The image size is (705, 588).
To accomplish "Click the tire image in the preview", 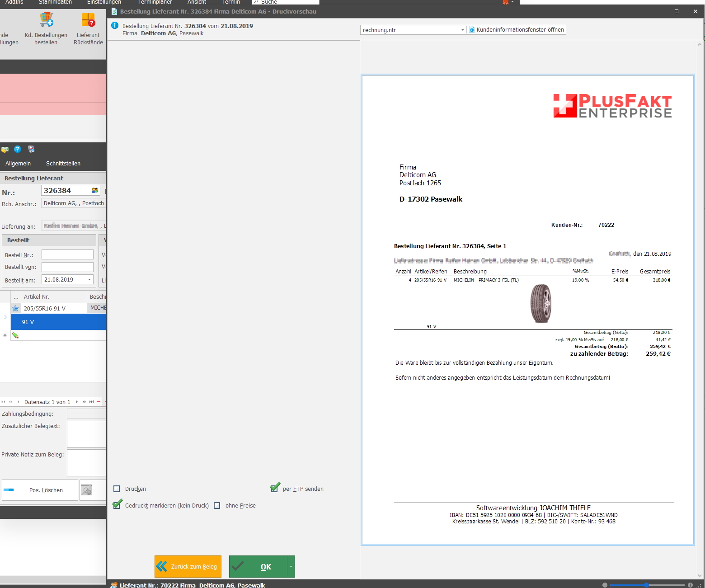I will (541, 303).
